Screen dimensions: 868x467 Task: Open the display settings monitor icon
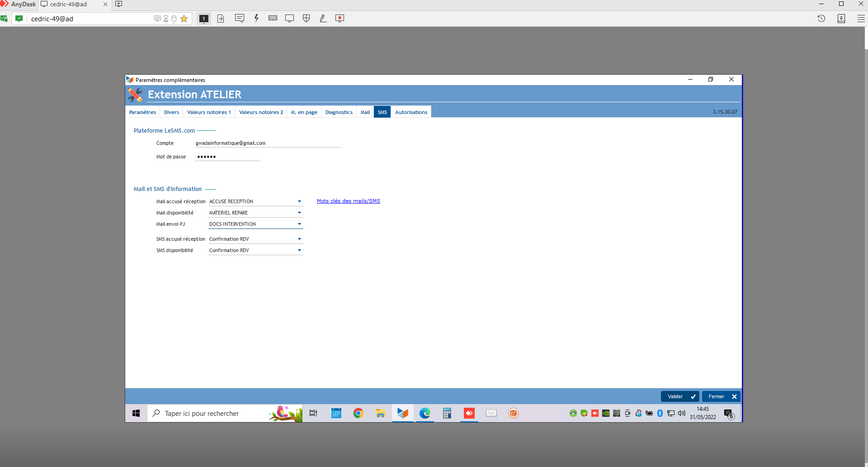click(289, 19)
